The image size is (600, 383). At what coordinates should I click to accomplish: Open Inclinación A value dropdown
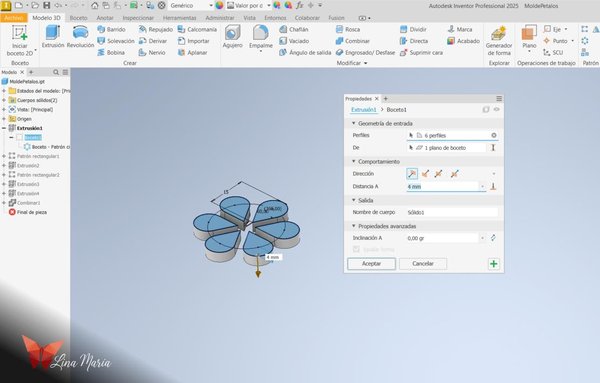[x=483, y=238]
